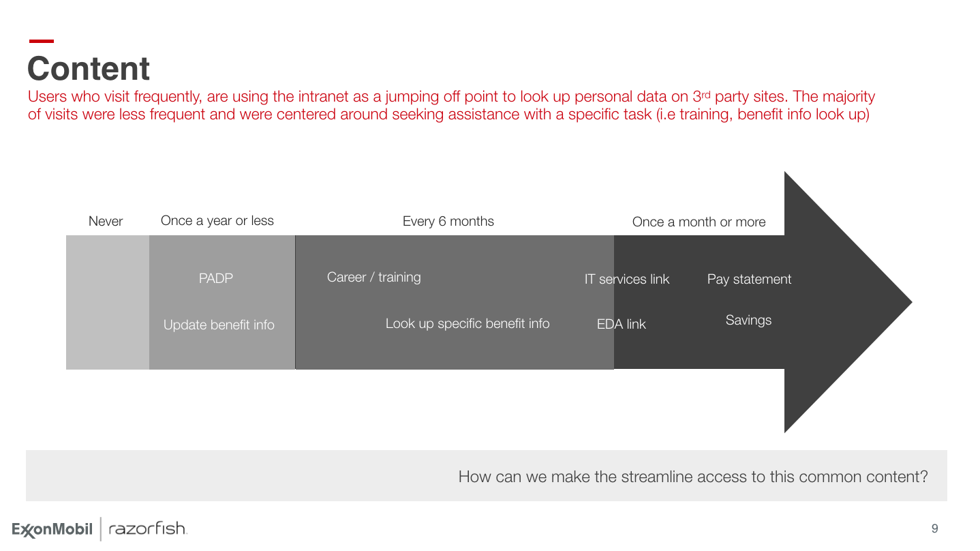The width and height of the screenshot is (980, 551).
Task: Select the 'Pay statement' text
Action: tap(749, 279)
